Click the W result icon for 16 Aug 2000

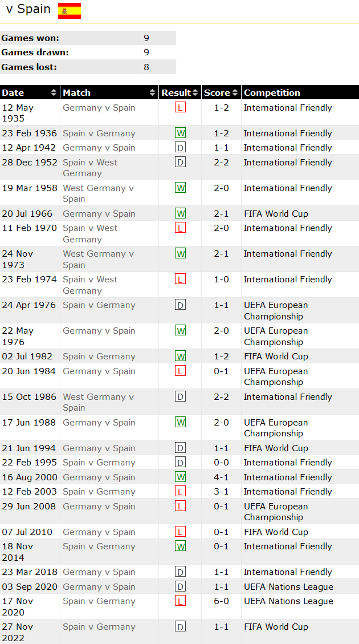click(180, 477)
